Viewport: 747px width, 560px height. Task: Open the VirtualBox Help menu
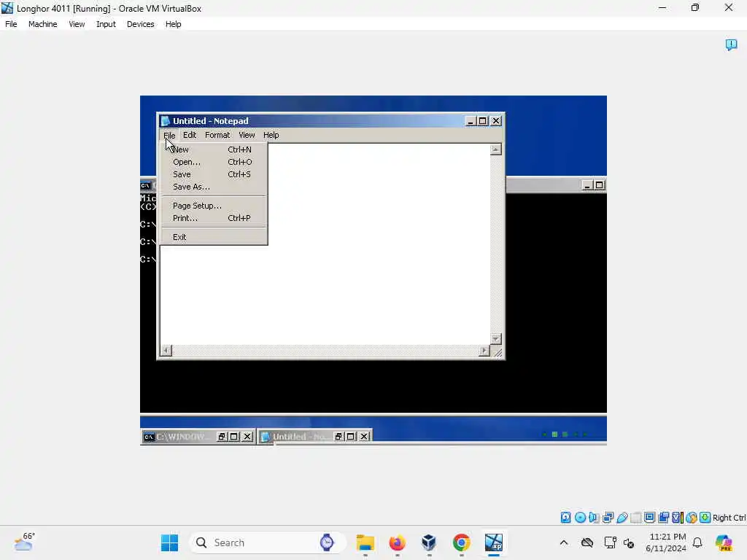174,24
